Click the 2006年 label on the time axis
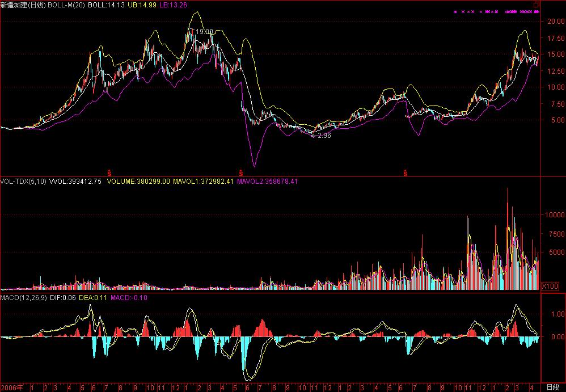566x392 pixels. [x=11, y=388]
